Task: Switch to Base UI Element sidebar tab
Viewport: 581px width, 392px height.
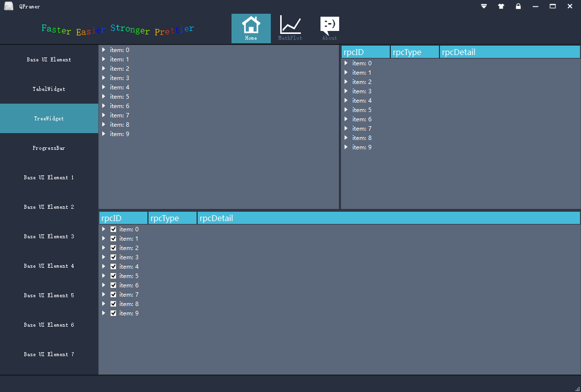Action: pyautogui.click(x=49, y=59)
